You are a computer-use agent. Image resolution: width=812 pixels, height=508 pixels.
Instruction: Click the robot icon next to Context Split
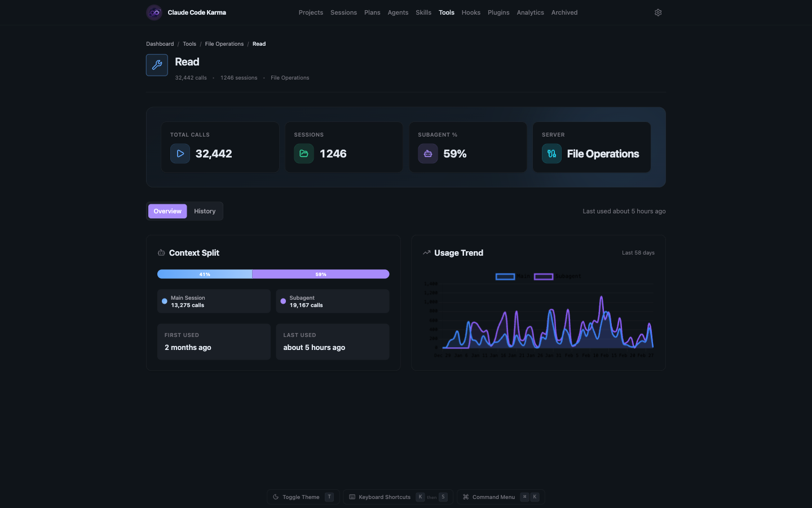click(161, 253)
